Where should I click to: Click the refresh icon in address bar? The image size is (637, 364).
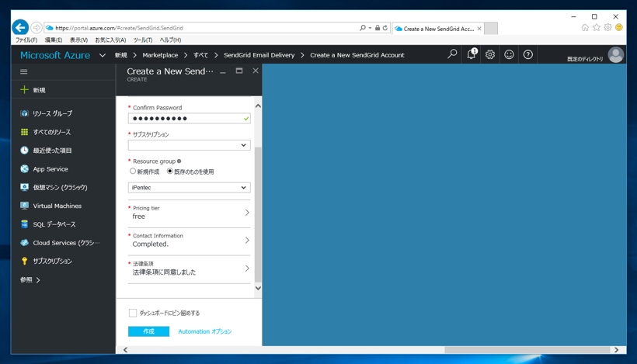click(385, 28)
